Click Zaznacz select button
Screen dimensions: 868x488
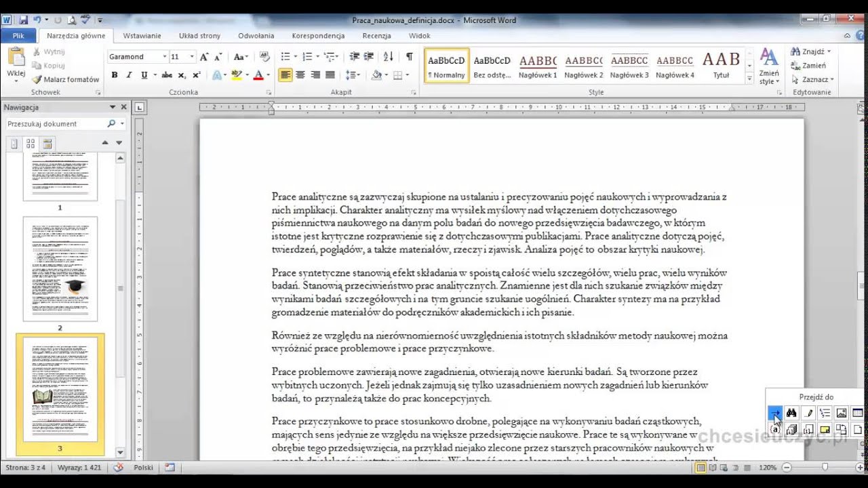coord(812,79)
